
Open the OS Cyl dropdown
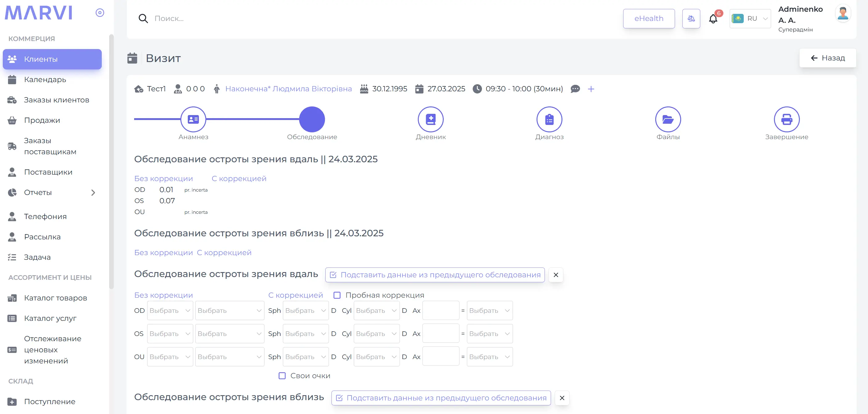point(376,334)
